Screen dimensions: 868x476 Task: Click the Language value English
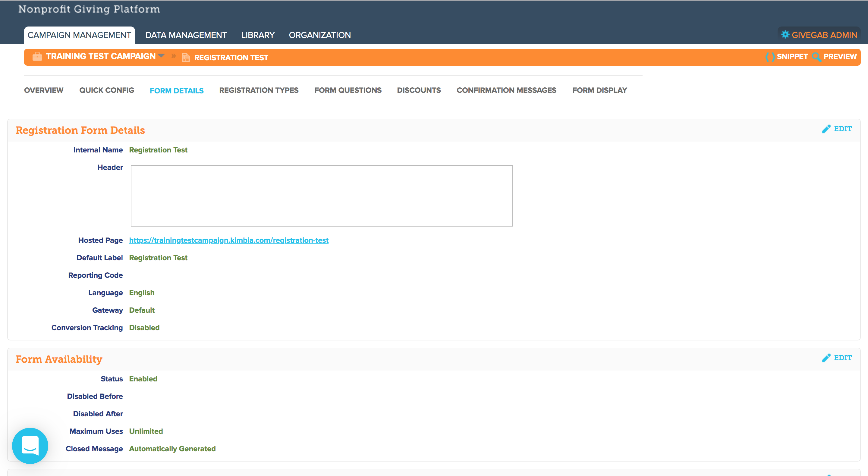[142, 293]
